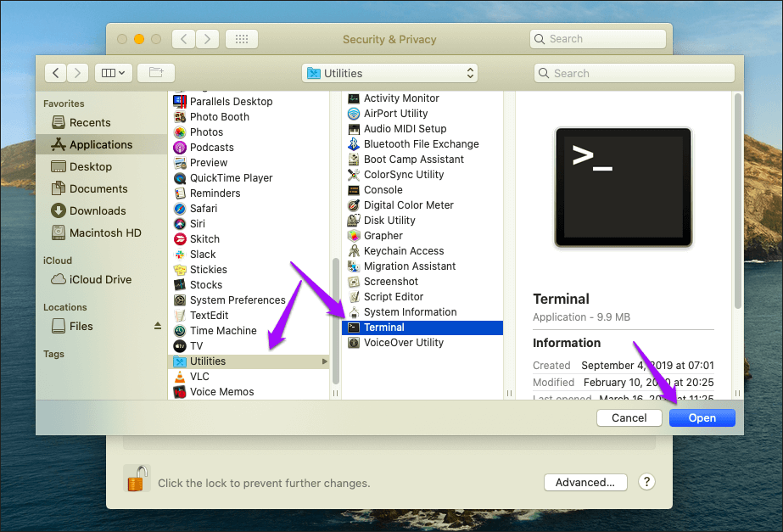The height and width of the screenshot is (532, 783).
Task: Select Digital Color Meter
Action: (422, 204)
